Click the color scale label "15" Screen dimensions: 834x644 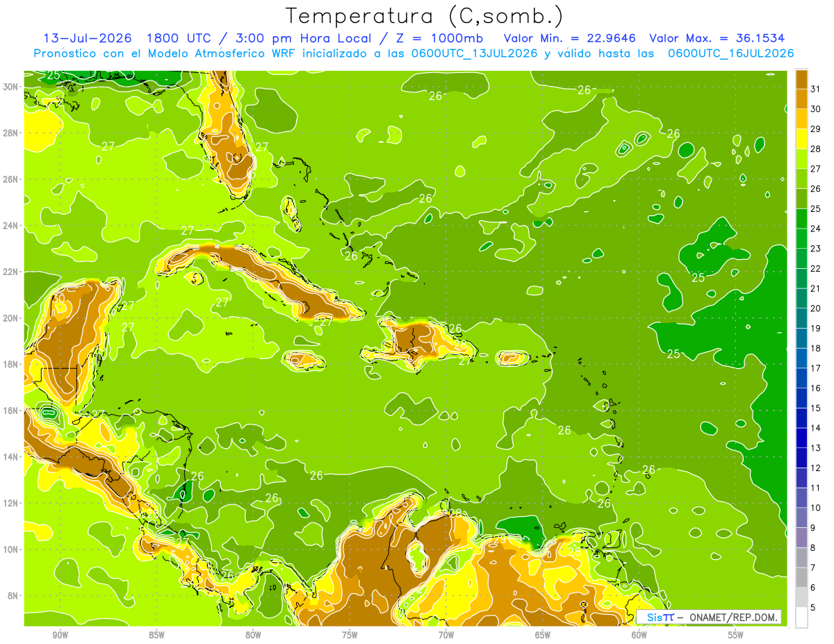point(816,408)
